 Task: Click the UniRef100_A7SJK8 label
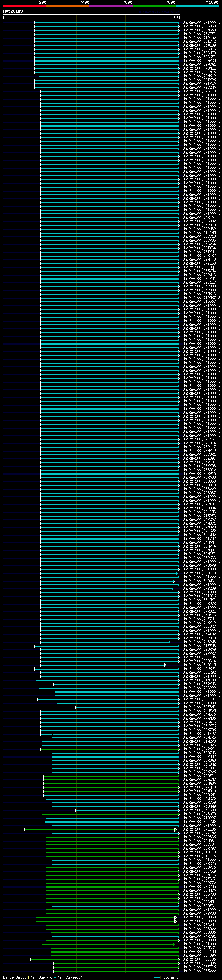pyautogui.click(x=199, y=91)
